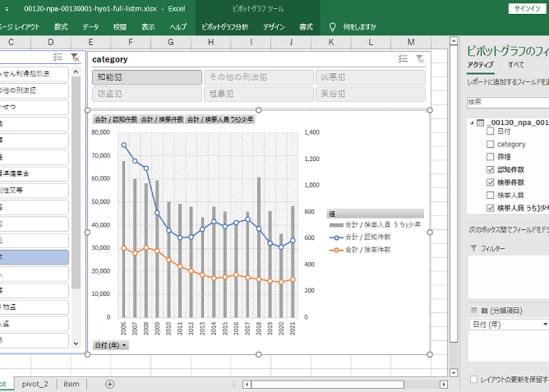Screen dimensions: 549x392
Task: Select 凶悪犯 in category slicer
Action: [370, 77]
